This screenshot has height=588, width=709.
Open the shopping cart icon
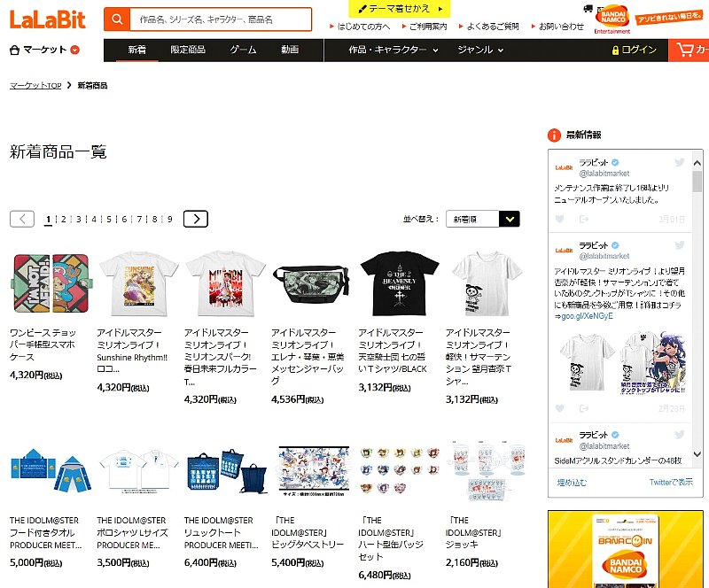[685, 50]
